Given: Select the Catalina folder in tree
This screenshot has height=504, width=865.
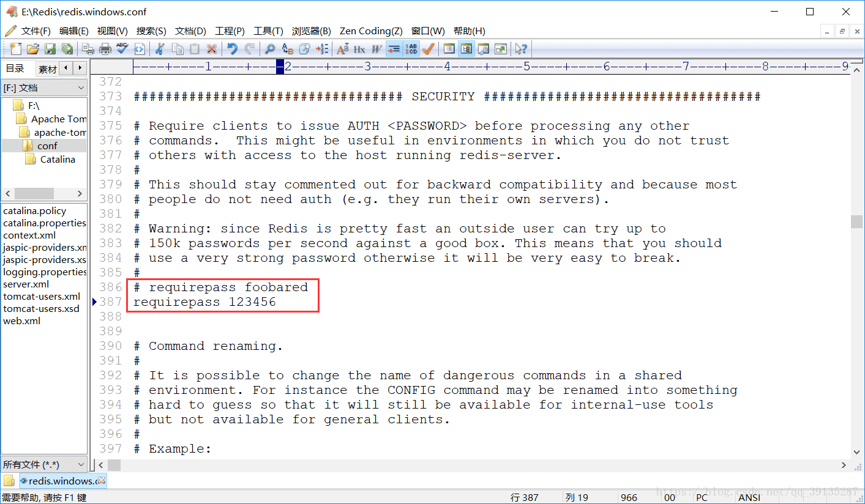Looking at the screenshot, I should click(x=58, y=159).
